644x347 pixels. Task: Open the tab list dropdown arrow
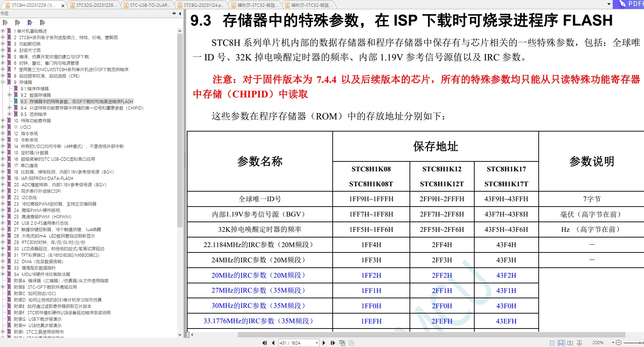609,4
